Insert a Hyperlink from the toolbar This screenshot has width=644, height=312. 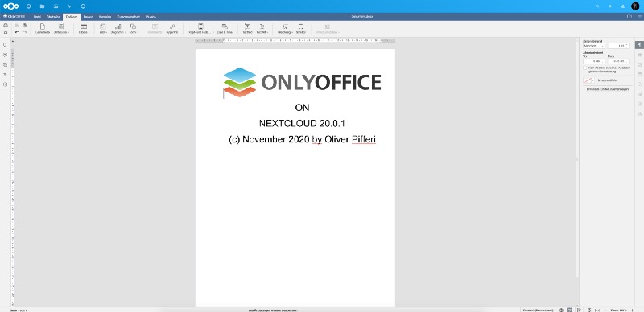(x=172, y=28)
